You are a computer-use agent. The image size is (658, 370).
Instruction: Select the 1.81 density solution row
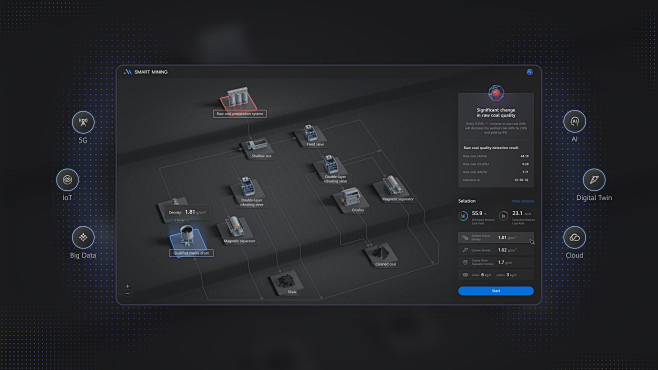(x=496, y=237)
